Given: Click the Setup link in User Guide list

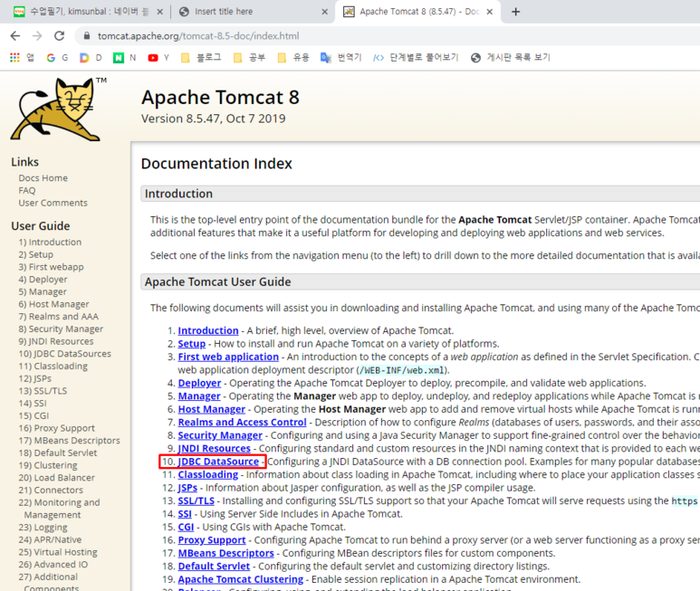Looking at the screenshot, I should coord(191,344).
